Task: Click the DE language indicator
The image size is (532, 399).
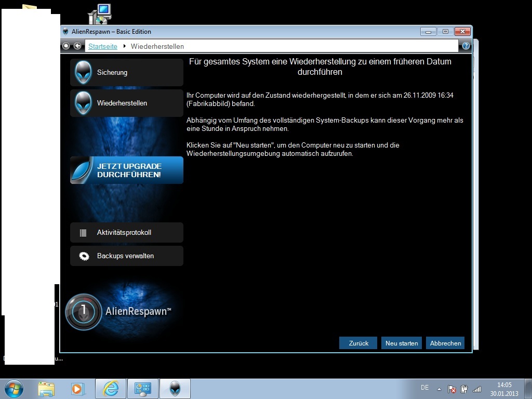Action: (x=424, y=388)
